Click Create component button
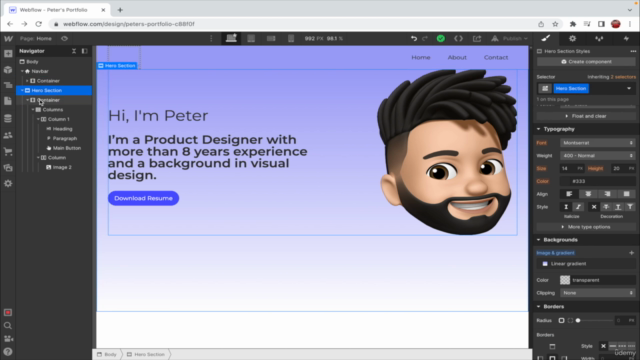The image size is (640, 360). pos(586,62)
